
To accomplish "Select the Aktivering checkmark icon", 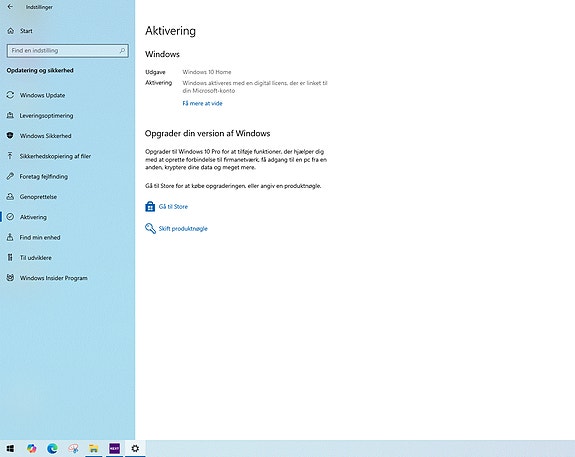I will pyautogui.click(x=10, y=217).
